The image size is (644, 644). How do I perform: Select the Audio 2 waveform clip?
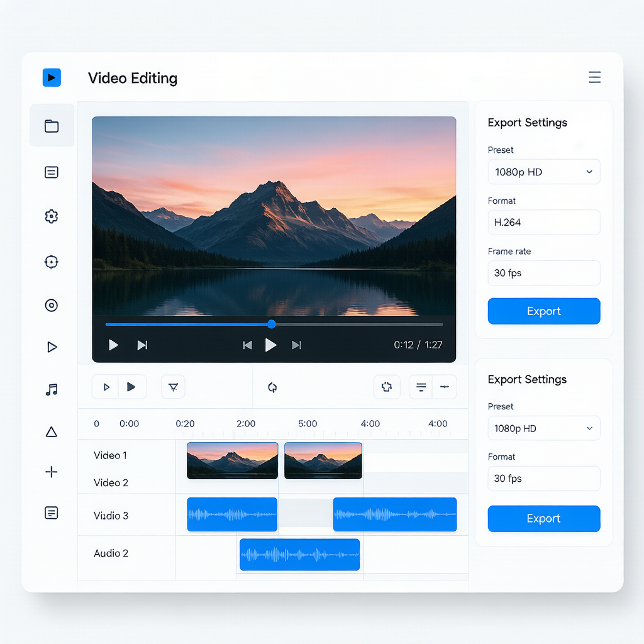click(300, 555)
